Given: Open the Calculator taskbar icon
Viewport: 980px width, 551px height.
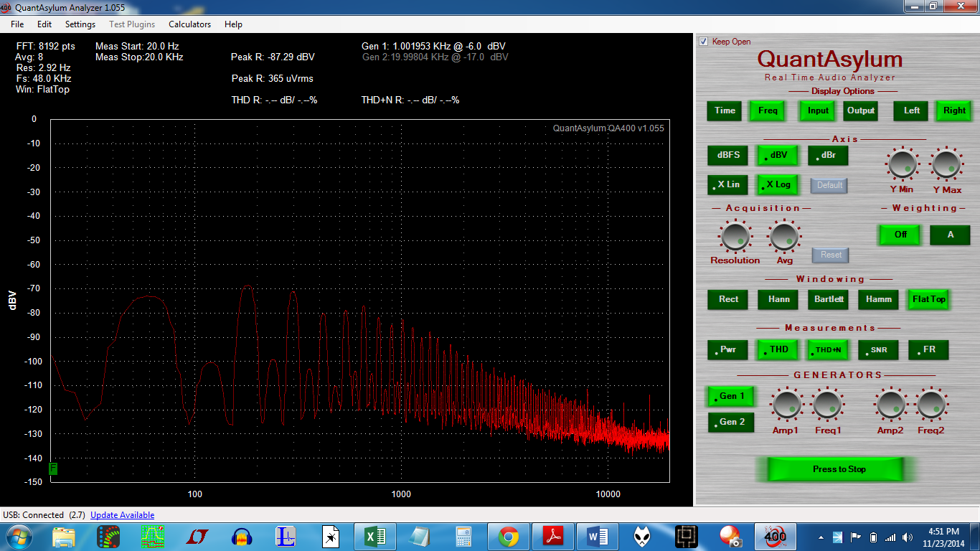Looking at the screenshot, I should tap(463, 536).
